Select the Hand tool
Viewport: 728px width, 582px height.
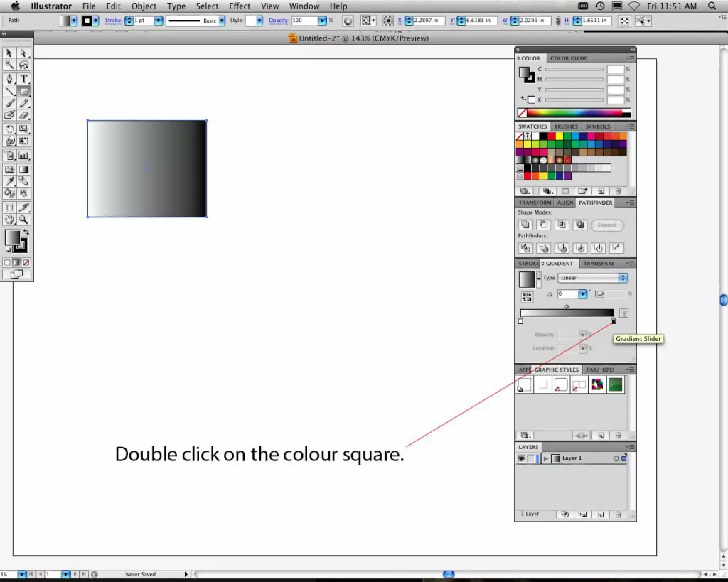(9, 220)
